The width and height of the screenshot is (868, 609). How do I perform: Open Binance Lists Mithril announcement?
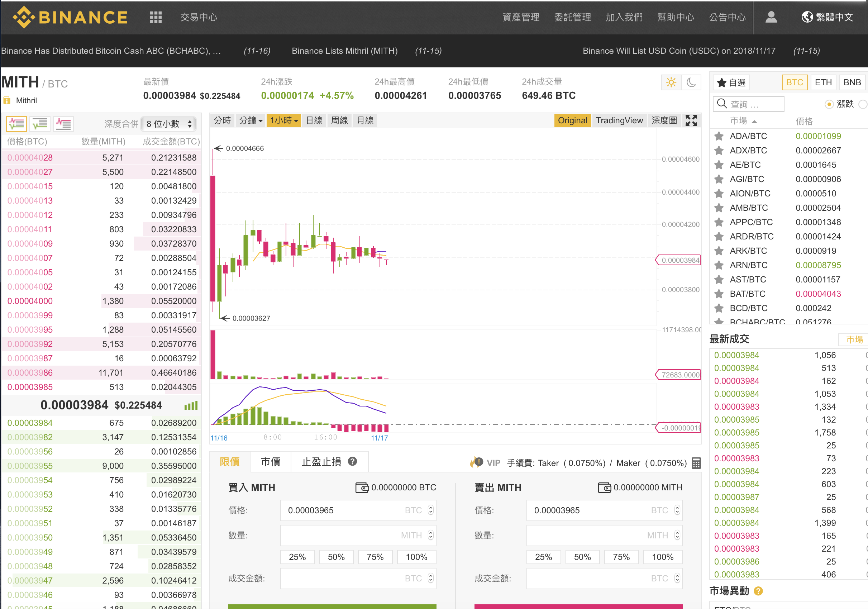tap(344, 51)
